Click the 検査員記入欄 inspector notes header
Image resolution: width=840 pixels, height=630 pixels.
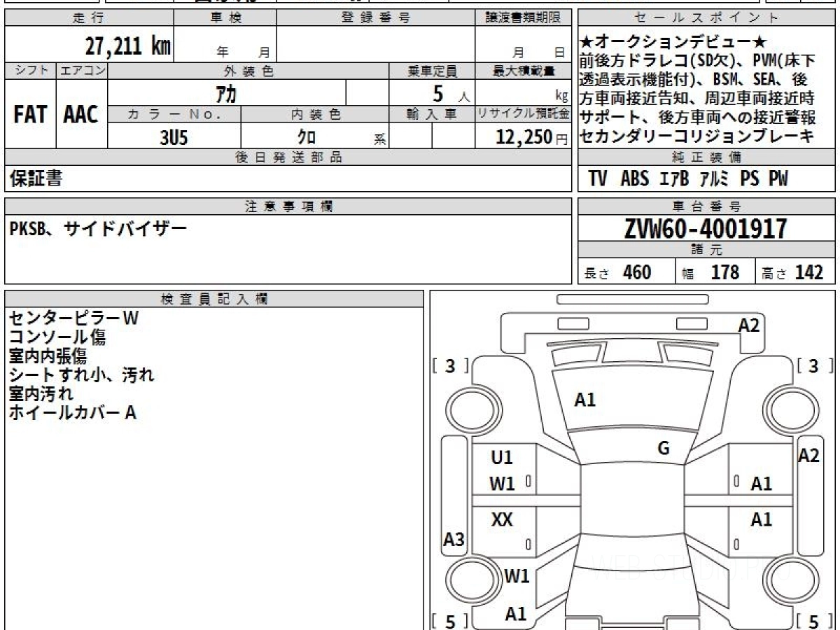tap(214, 299)
